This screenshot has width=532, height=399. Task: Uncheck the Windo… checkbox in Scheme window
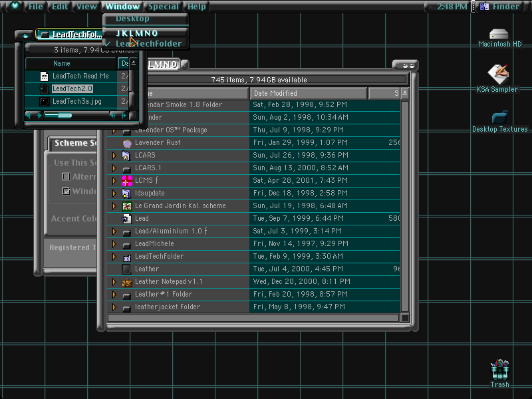66,191
